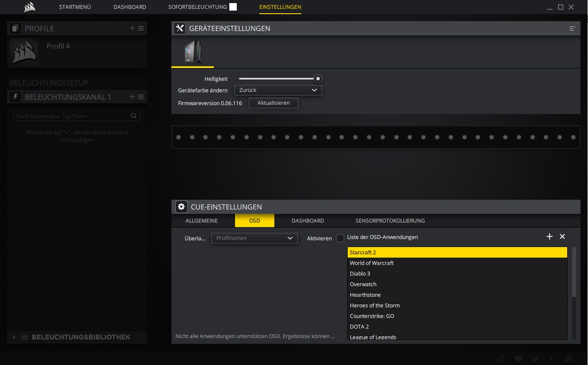The height and width of the screenshot is (365, 588).
Task: Focus the 'Nach Namen bzw. Typ filtern' field
Action: pyautogui.click(x=77, y=116)
